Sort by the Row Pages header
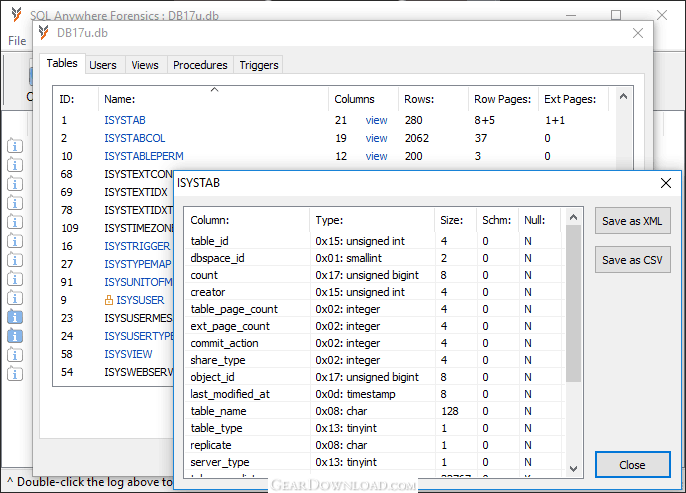Viewport: 686px width, 493px height. coord(503,99)
